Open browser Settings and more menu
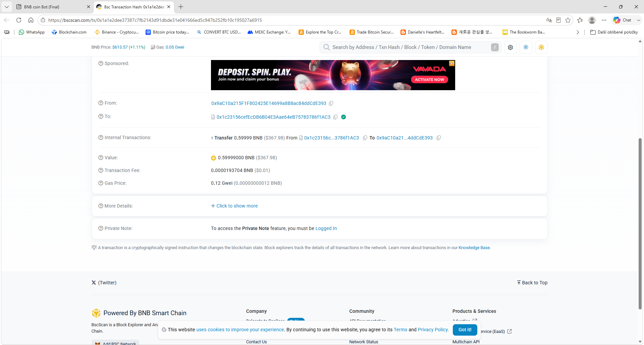This screenshot has width=644, height=345. 604,20
